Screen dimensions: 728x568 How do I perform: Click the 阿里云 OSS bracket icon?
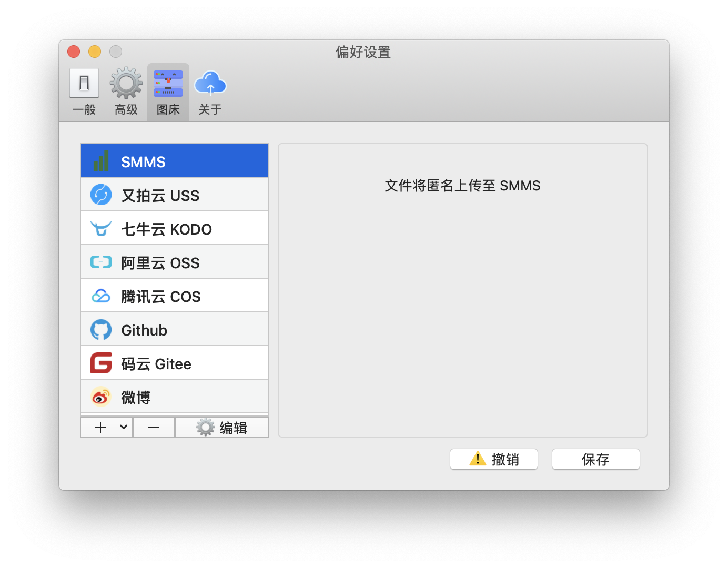[101, 262]
